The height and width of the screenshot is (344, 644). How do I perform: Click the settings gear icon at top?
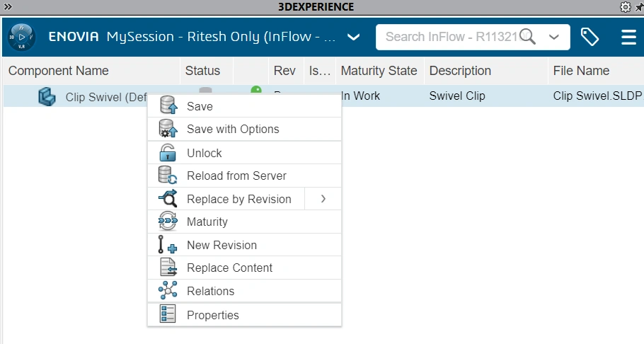pos(625,7)
